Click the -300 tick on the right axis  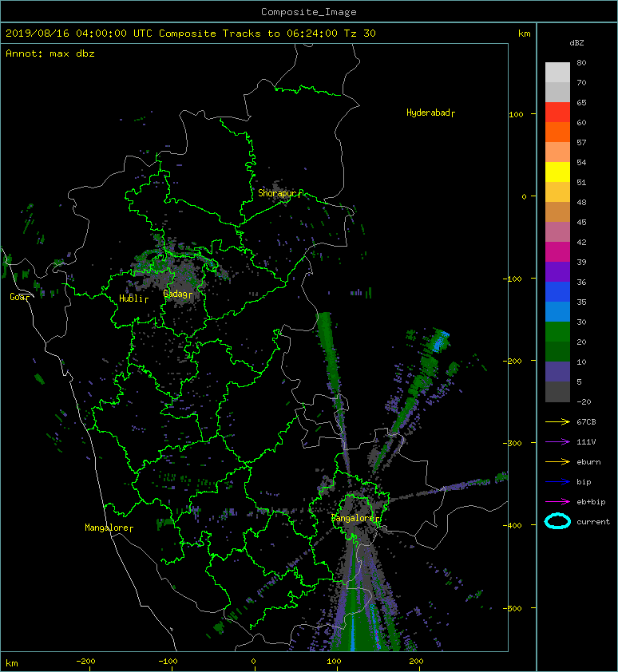coord(513,443)
